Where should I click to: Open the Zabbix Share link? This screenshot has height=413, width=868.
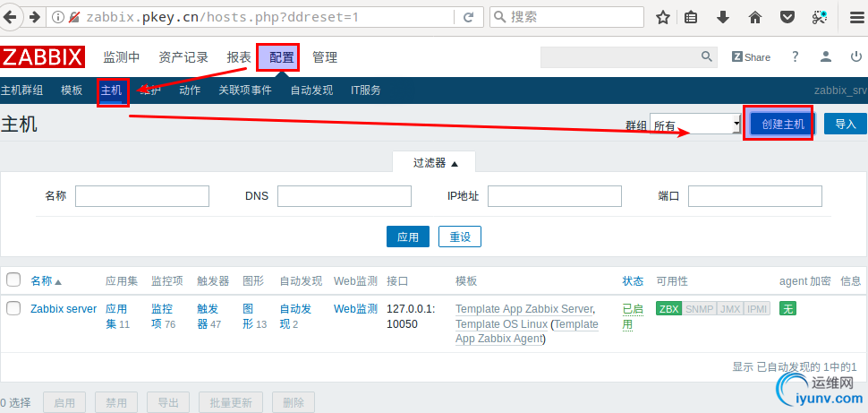click(x=751, y=57)
